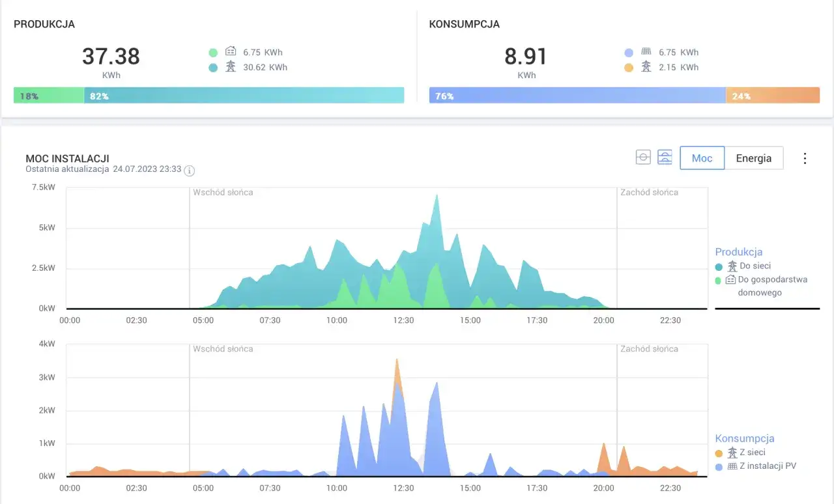Switch to the Energia tab
The image size is (834, 504).
pos(753,158)
